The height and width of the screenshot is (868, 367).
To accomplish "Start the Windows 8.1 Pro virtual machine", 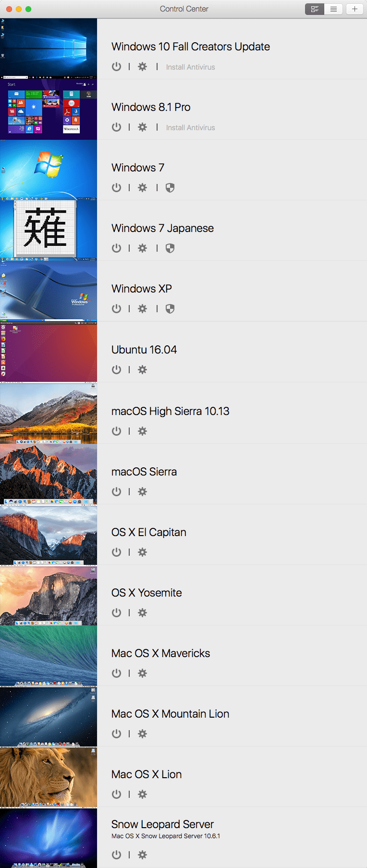I will point(116,127).
